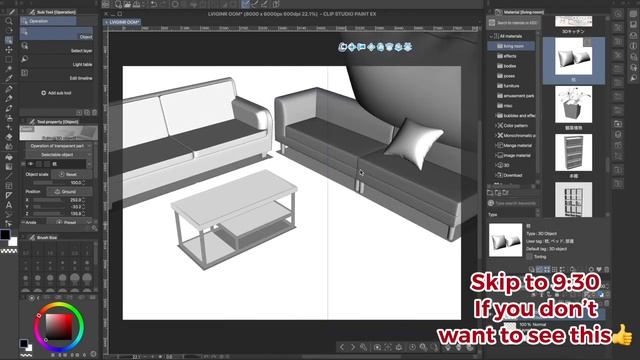640x360 pixels.
Task: Click Search for materials on ASSETS
Action: click(x=513, y=23)
